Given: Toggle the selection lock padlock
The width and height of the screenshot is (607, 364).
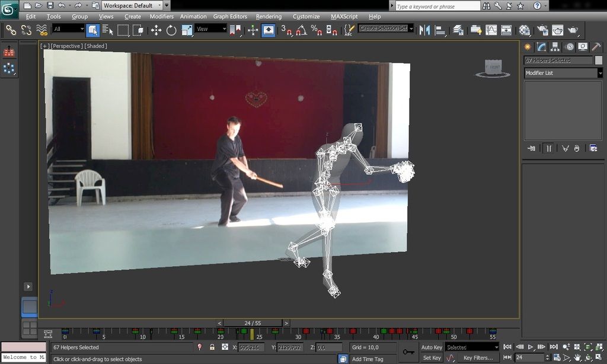Looking at the screenshot, I should 212,347.
